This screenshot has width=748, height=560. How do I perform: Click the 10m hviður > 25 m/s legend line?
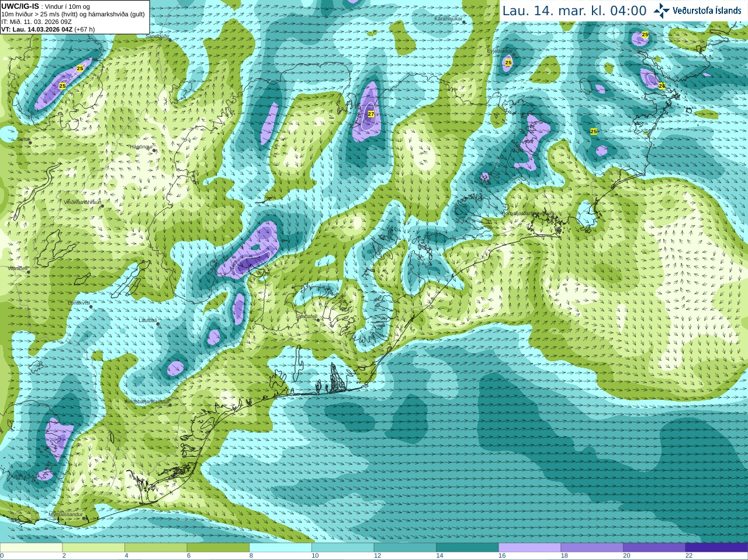click(73, 14)
